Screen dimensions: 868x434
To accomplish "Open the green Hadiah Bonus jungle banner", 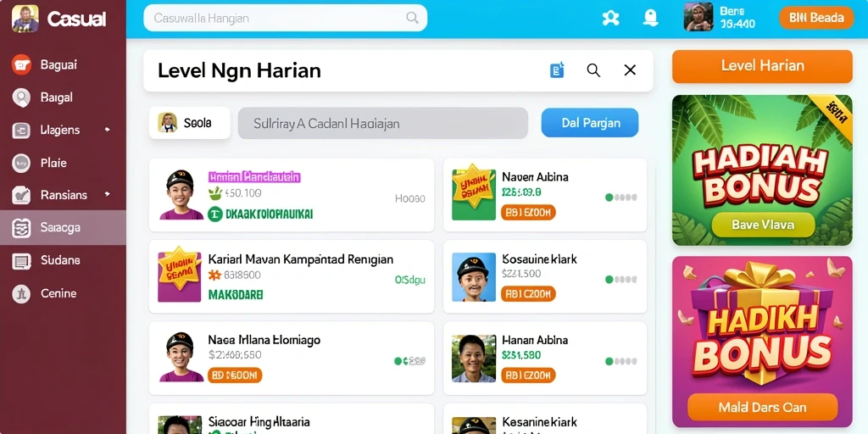I will pyautogui.click(x=762, y=170).
